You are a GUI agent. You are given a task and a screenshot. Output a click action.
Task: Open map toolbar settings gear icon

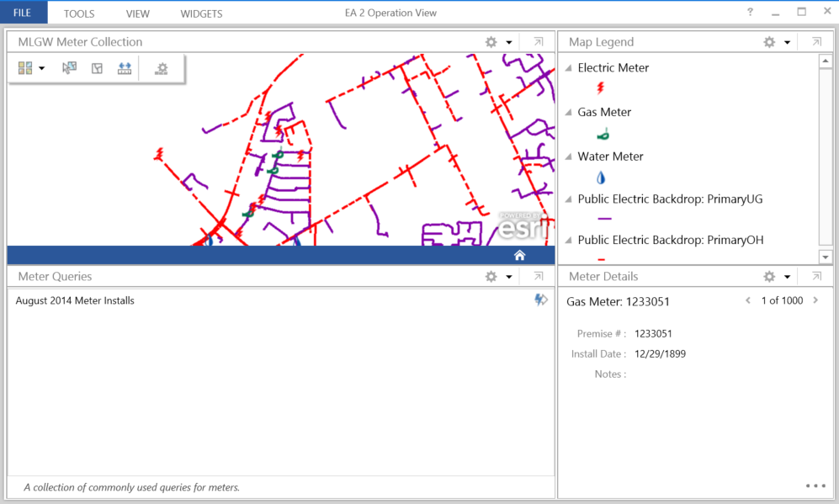pos(161,68)
